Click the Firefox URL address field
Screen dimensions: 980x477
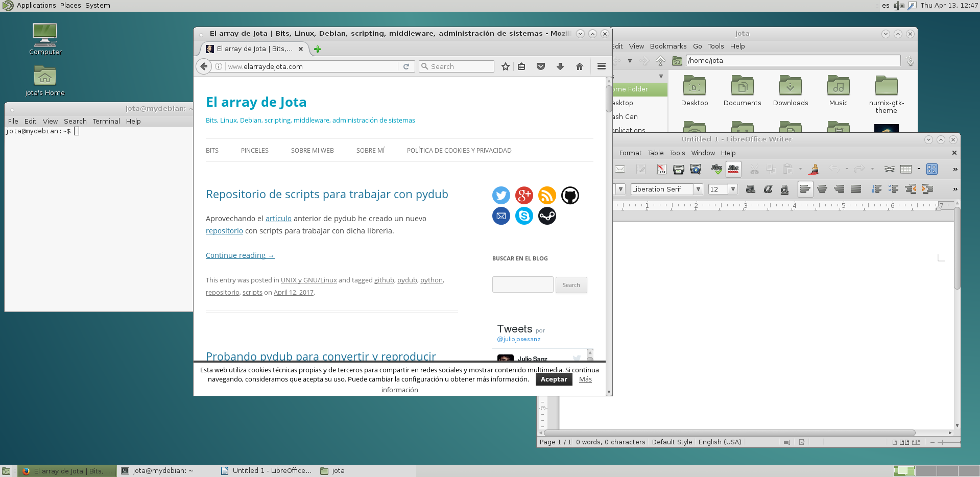tap(312, 66)
